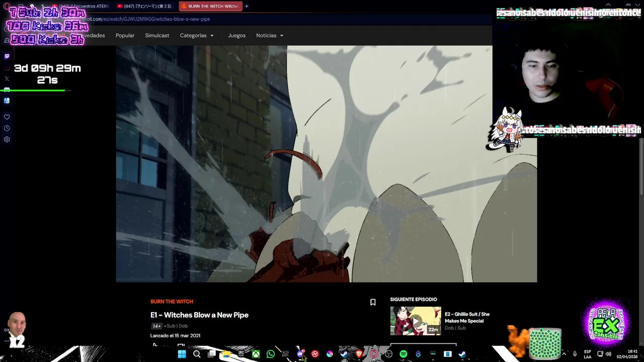Open OBS Studio from the taskbar

tap(388, 354)
